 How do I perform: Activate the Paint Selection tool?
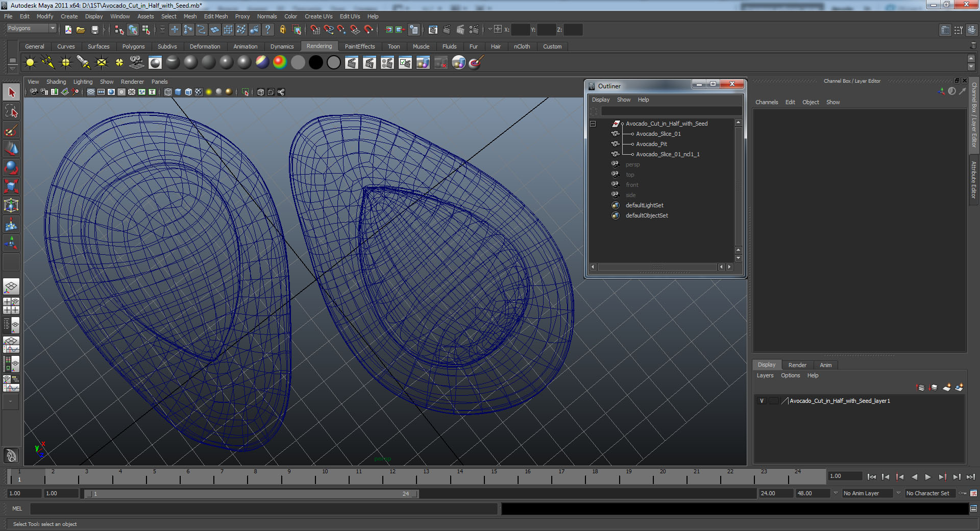pyautogui.click(x=11, y=130)
